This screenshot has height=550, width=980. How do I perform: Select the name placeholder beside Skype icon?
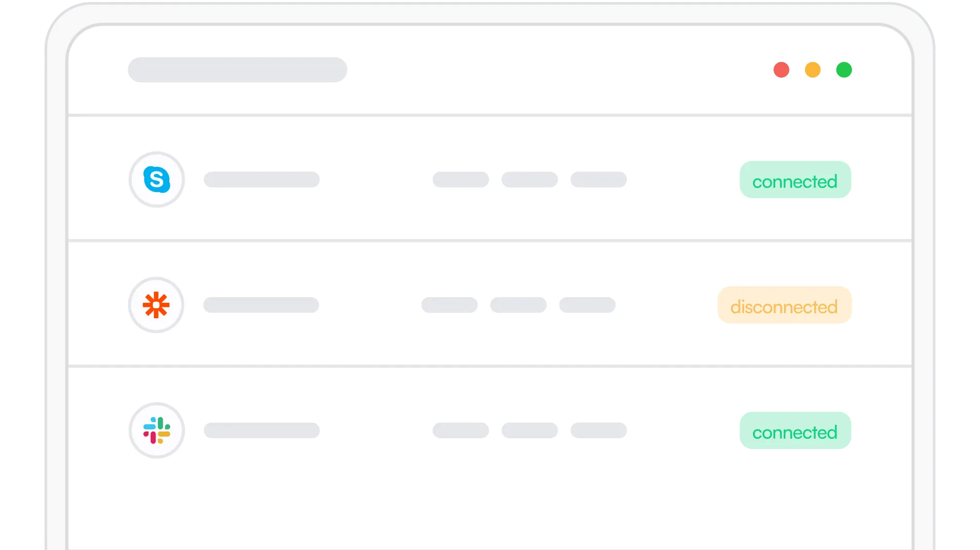(261, 180)
